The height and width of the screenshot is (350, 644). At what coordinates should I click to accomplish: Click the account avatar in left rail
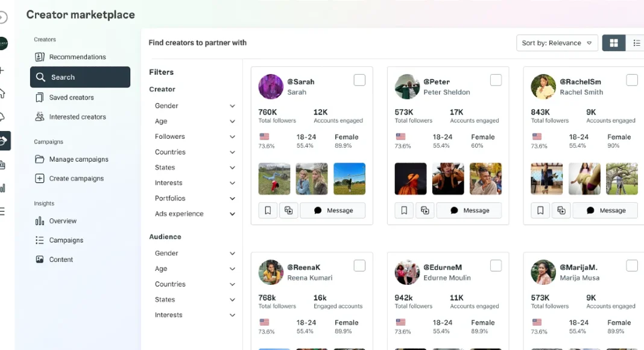(3, 43)
